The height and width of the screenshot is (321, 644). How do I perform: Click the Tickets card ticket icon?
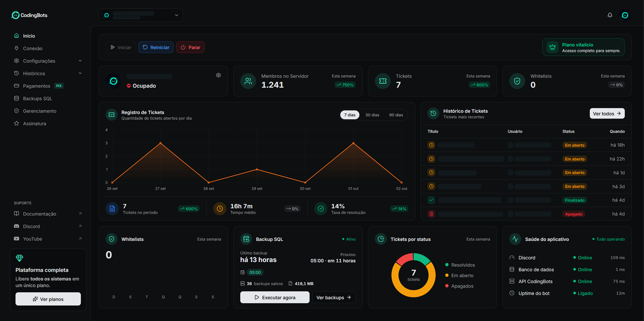383,81
